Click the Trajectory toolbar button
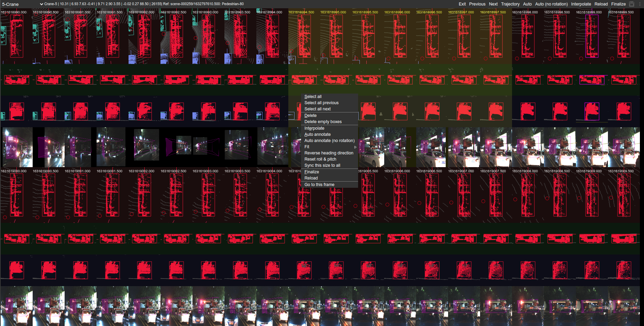Screen dimensions: 644x326 coord(510,4)
